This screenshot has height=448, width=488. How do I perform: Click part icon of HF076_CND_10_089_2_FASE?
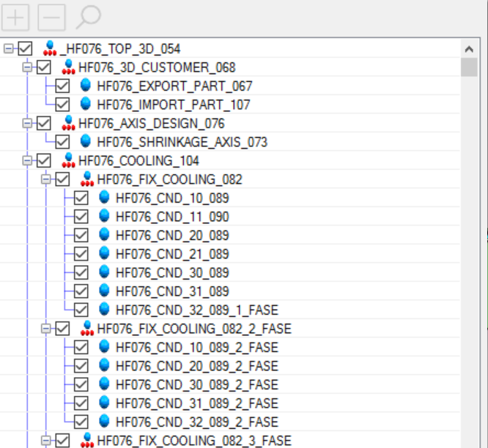coord(104,346)
